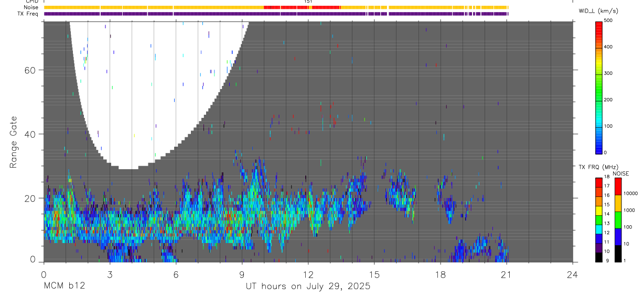
Task: Click the 200 tick on the width colorbar
Action: pos(608,100)
